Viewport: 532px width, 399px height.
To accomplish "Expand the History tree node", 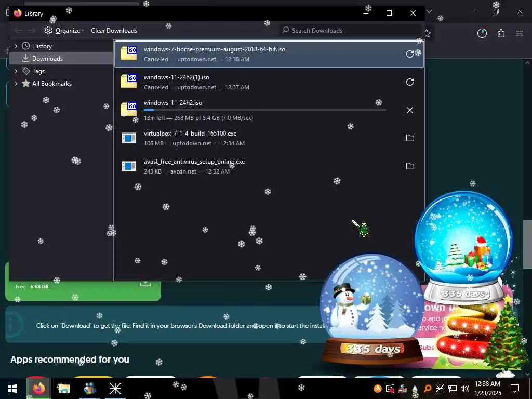I will (x=16, y=46).
